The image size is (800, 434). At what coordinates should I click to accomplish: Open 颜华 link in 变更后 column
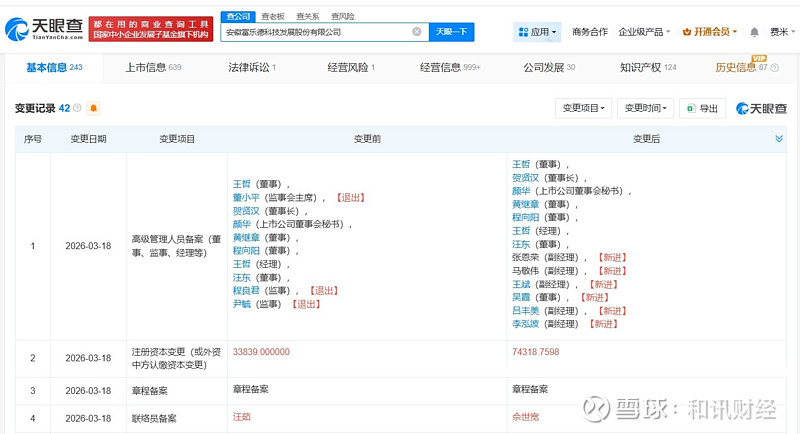click(x=521, y=191)
